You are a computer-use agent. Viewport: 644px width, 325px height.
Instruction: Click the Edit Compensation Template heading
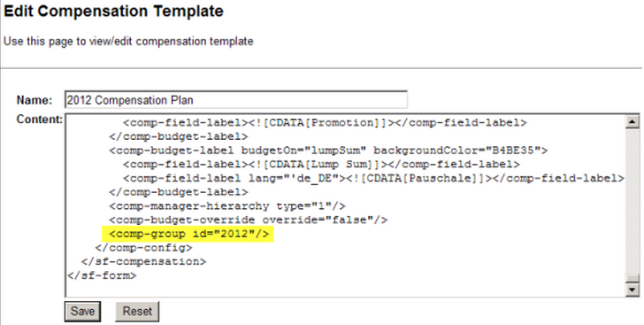113,12
